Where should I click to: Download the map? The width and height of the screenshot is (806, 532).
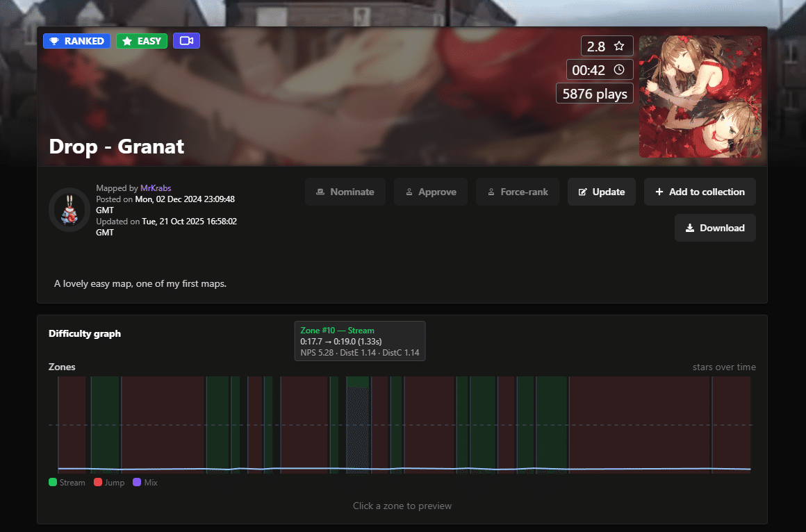[x=715, y=228]
